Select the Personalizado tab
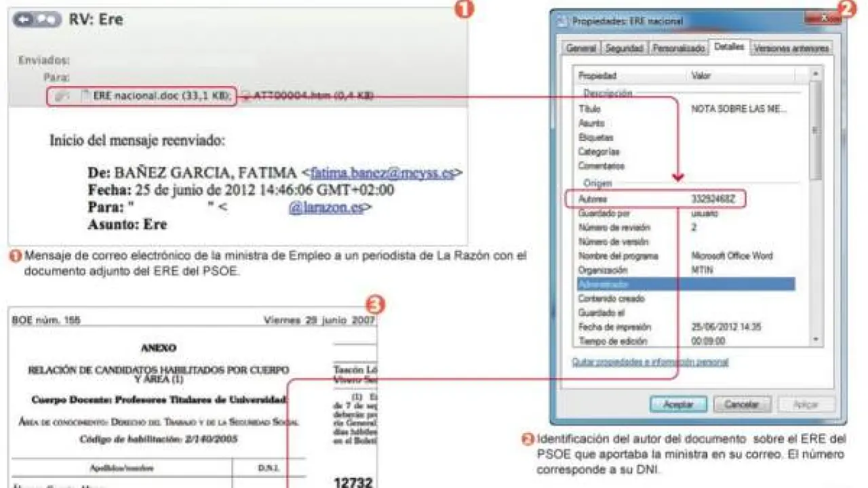 coord(678,49)
